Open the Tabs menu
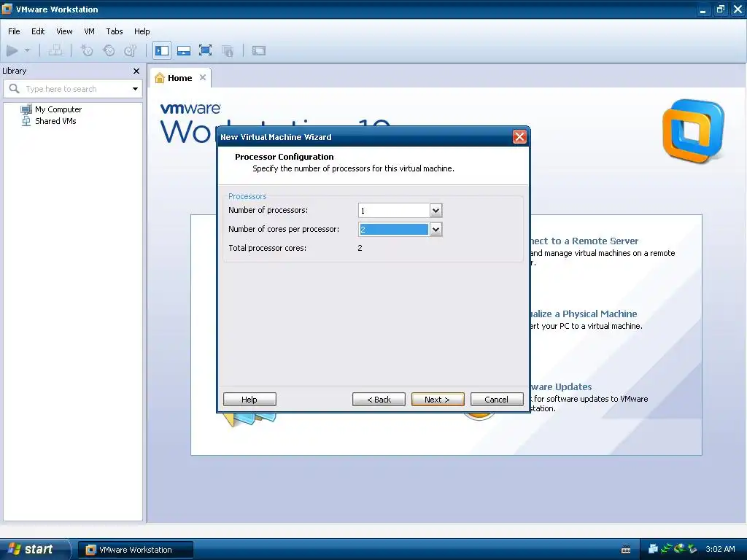Viewport: 747px width, 560px height. [115, 31]
